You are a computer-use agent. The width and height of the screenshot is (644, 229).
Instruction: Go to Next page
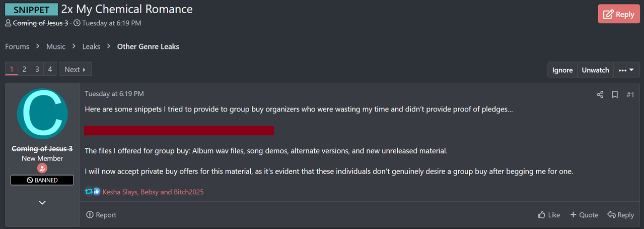tap(75, 69)
